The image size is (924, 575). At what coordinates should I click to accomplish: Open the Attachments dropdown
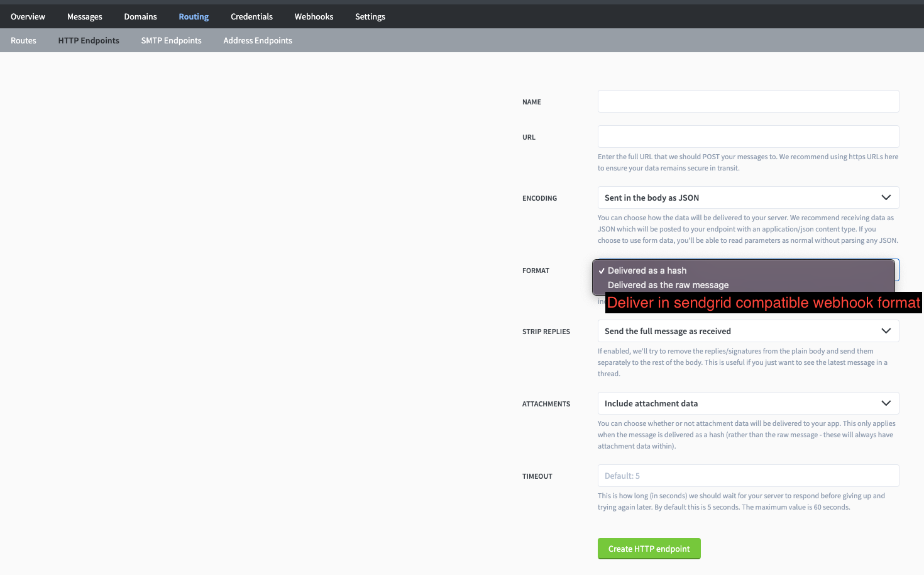(748, 403)
